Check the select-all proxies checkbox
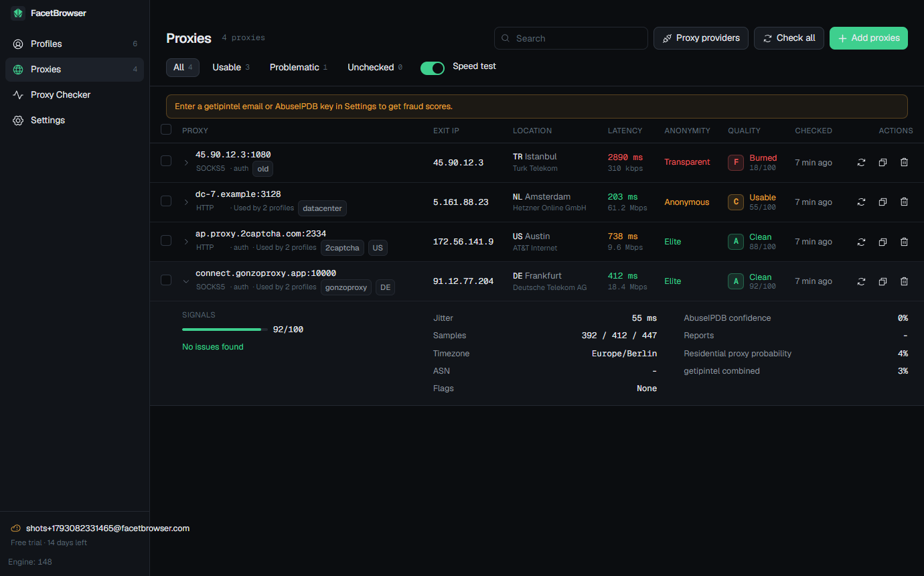 click(x=166, y=129)
